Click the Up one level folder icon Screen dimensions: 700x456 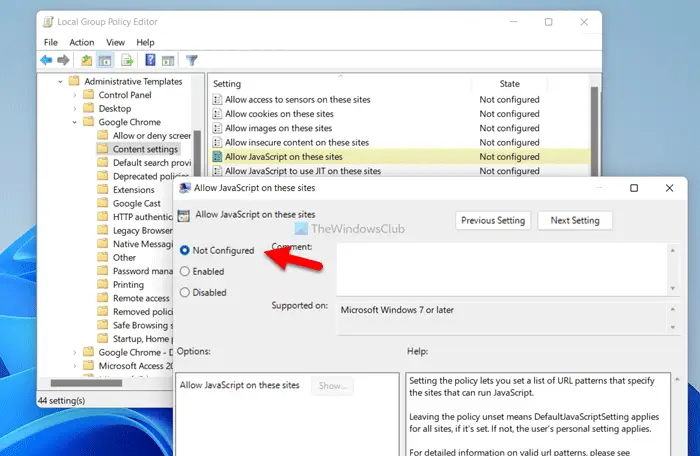(x=87, y=60)
